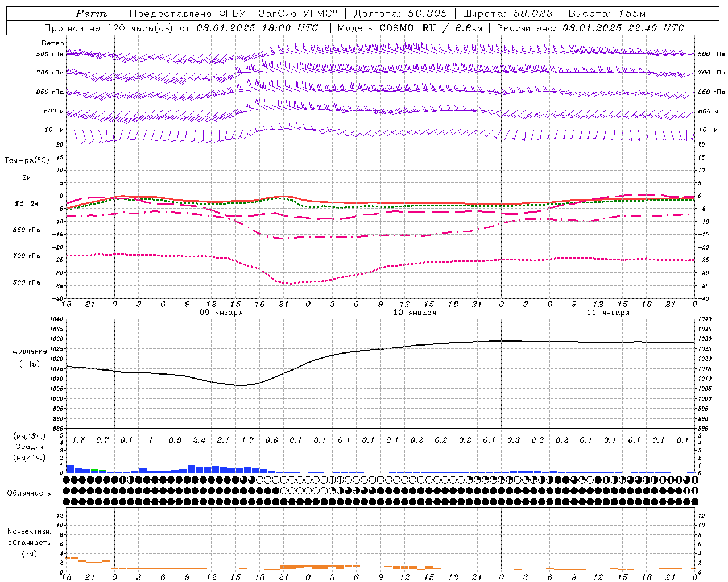Image resolution: width=728 pixels, height=582 pixels.
Task: Click the 'Облачность' cloud cover label
Action: (x=29, y=493)
